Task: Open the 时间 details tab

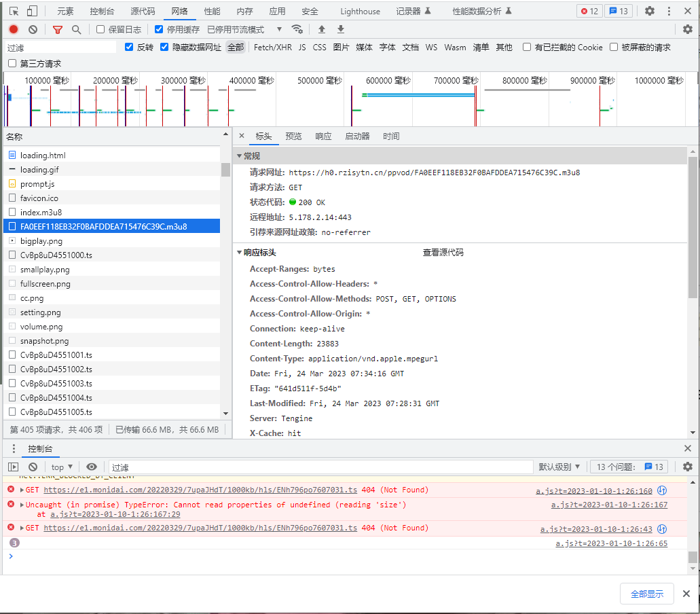Action: pyautogui.click(x=391, y=137)
